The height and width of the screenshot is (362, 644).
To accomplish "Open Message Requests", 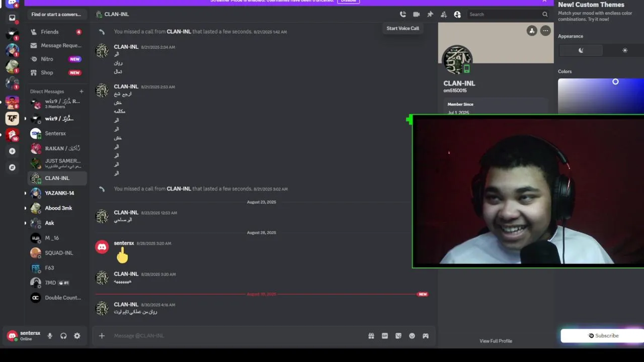I will coord(57,45).
